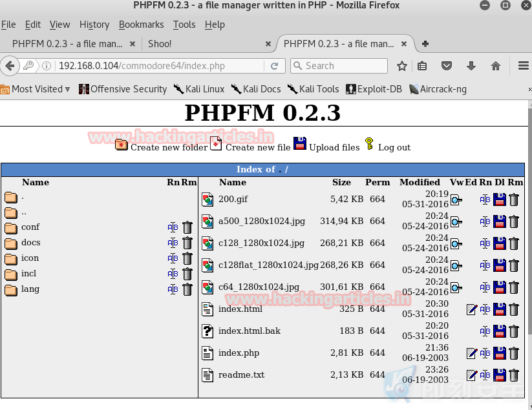Open the lang folder
Screen dimensions: 532x410
tap(30, 289)
